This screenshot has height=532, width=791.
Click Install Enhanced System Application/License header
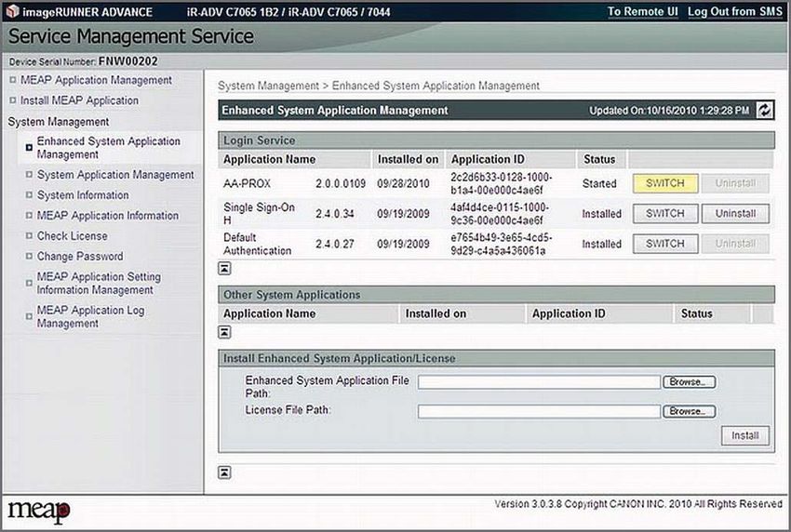click(x=496, y=358)
